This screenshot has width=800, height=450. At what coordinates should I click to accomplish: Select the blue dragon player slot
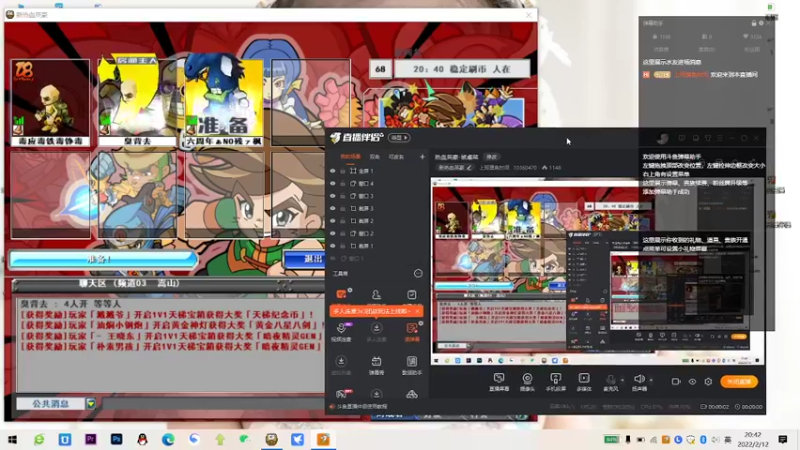[x=224, y=102]
